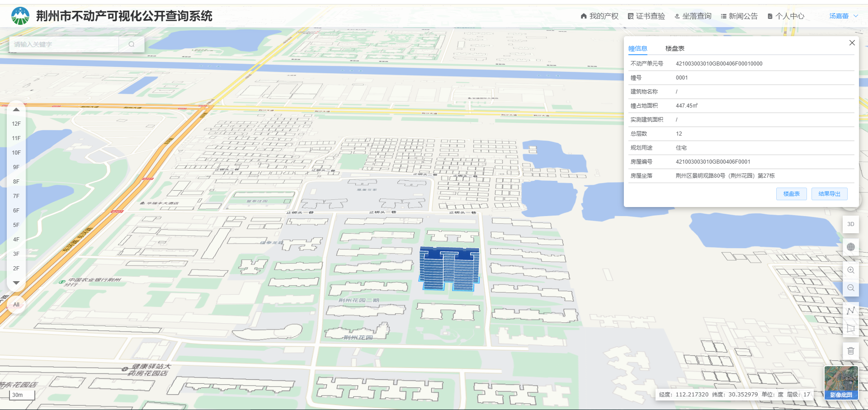Image resolution: width=868 pixels, height=410 pixels.
Task: Zoom in on the map
Action: (850, 270)
